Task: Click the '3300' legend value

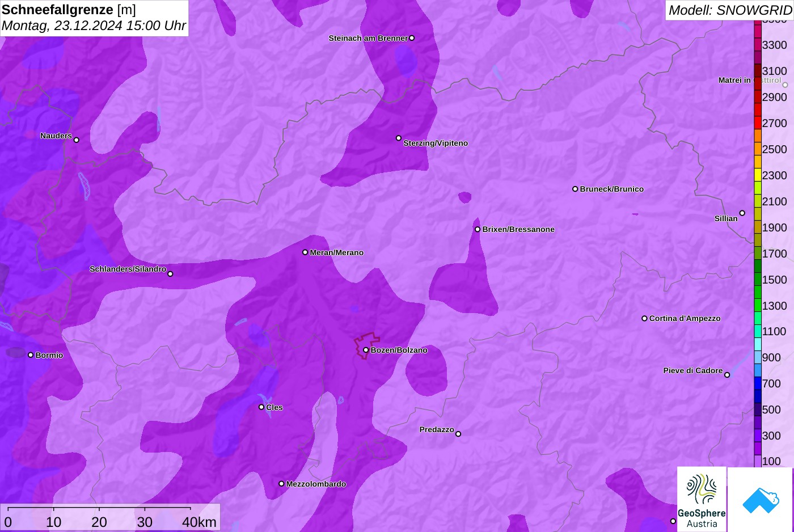Action: tap(775, 45)
